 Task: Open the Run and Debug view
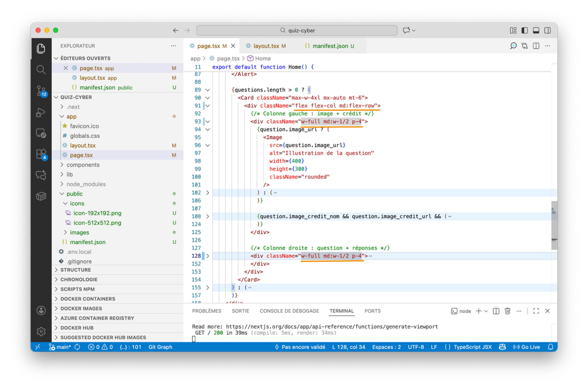(41, 112)
